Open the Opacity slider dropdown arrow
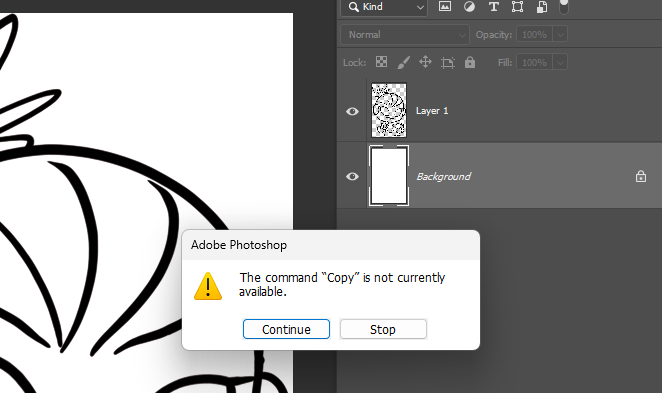The image size is (662, 393). pos(560,35)
